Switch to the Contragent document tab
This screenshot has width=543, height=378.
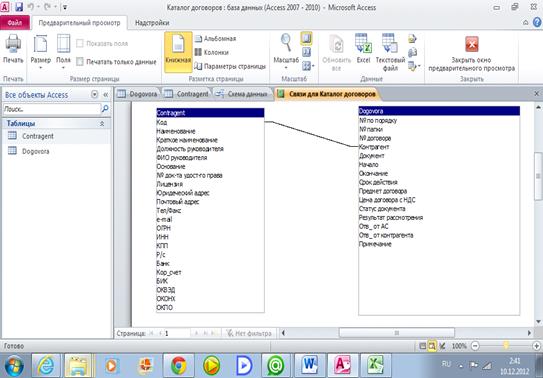187,94
